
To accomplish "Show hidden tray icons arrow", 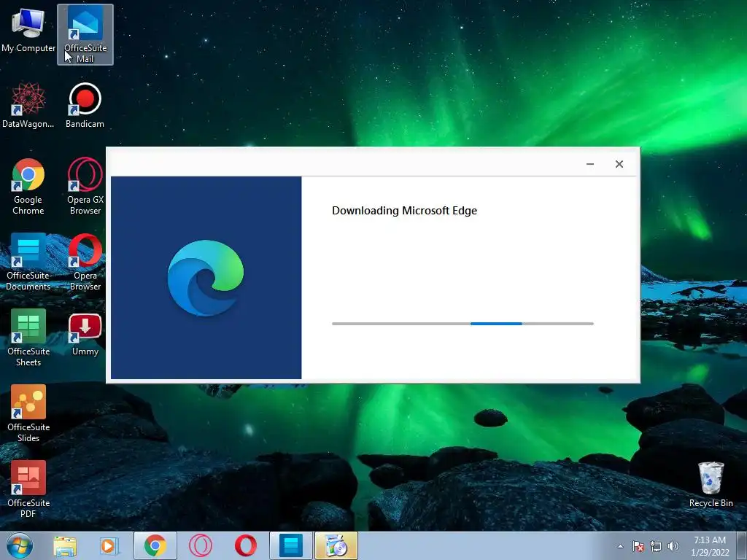I will point(620,546).
